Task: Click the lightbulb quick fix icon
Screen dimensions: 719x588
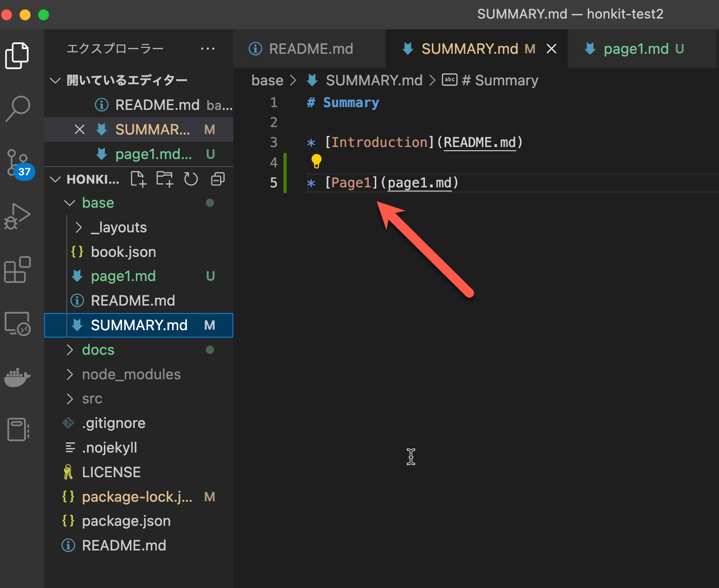Action: tap(316, 161)
